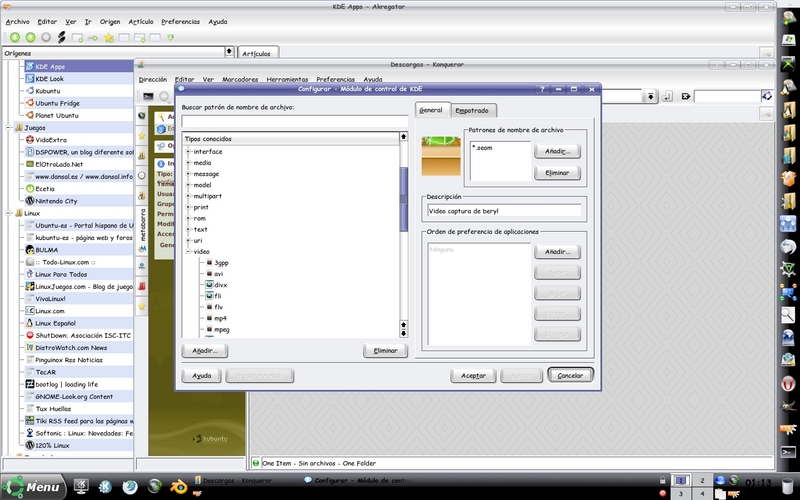800x500 pixels.
Task: Open Preferencias menu in Akregator
Action: click(x=181, y=22)
